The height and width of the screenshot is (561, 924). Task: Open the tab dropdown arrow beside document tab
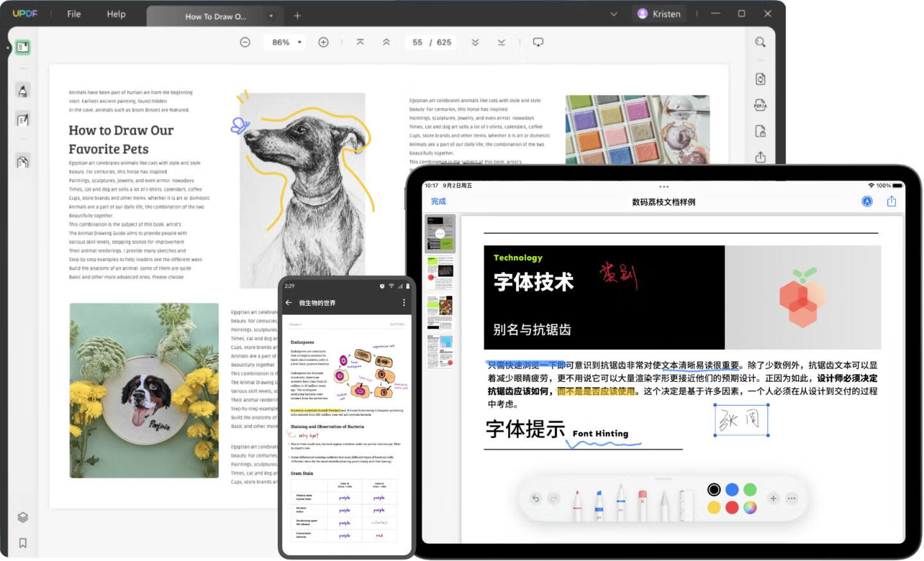click(x=271, y=16)
